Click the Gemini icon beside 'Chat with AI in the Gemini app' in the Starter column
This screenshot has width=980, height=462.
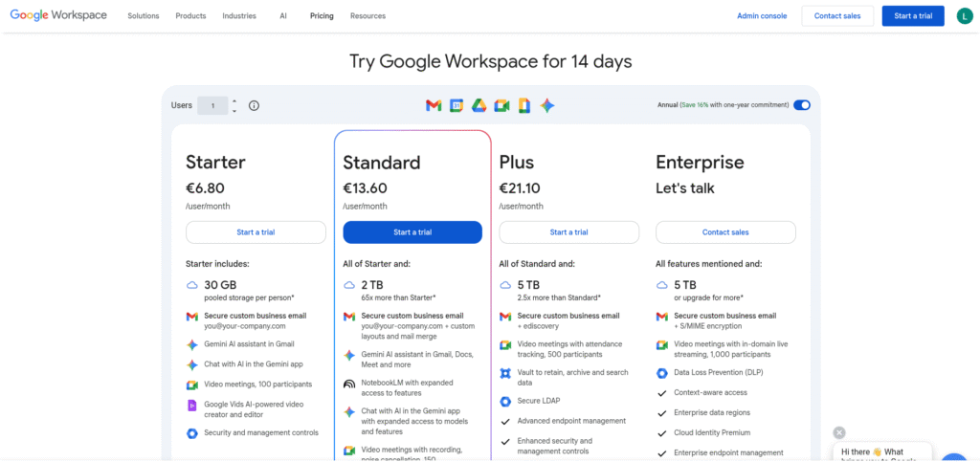coord(191,364)
